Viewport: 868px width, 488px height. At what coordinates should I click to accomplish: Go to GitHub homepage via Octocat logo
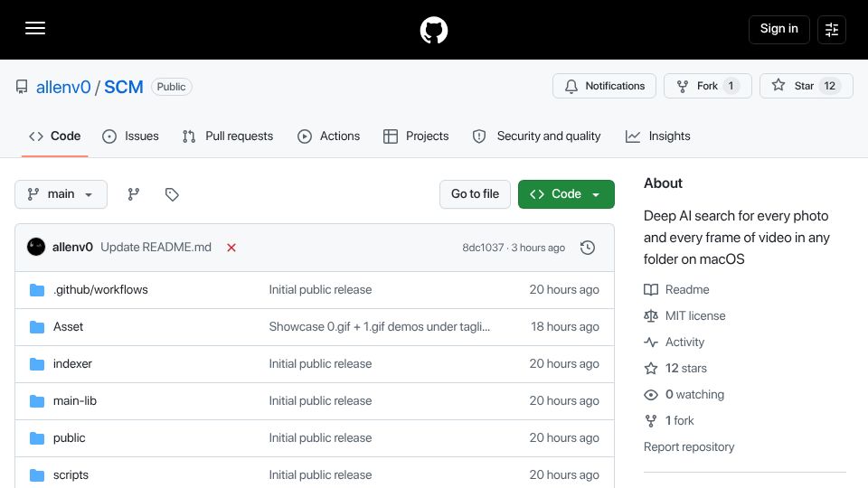click(433, 30)
